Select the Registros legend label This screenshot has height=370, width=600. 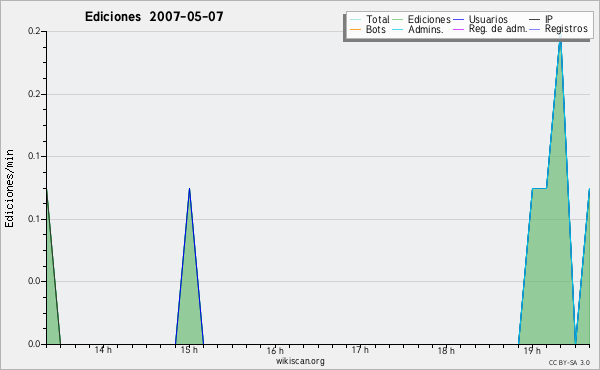tap(566, 29)
